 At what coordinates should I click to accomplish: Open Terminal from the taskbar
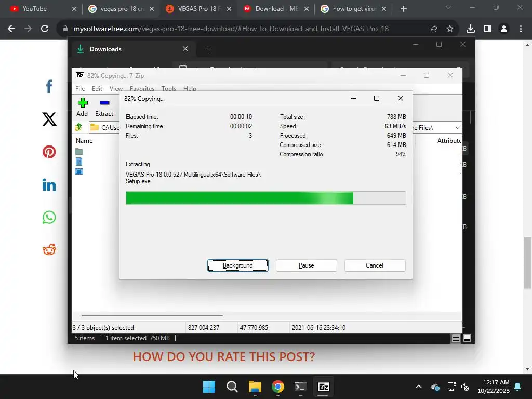pos(301,387)
